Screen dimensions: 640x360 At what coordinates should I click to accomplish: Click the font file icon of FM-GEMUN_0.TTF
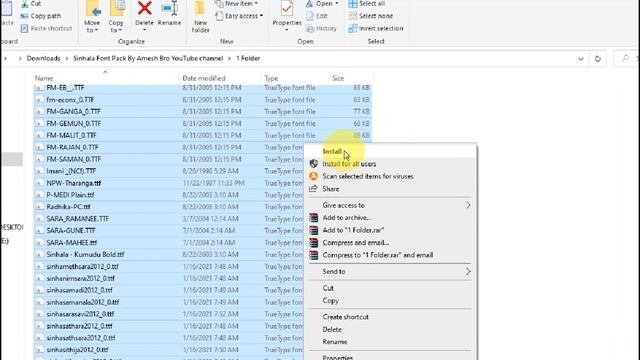[x=39, y=123]
